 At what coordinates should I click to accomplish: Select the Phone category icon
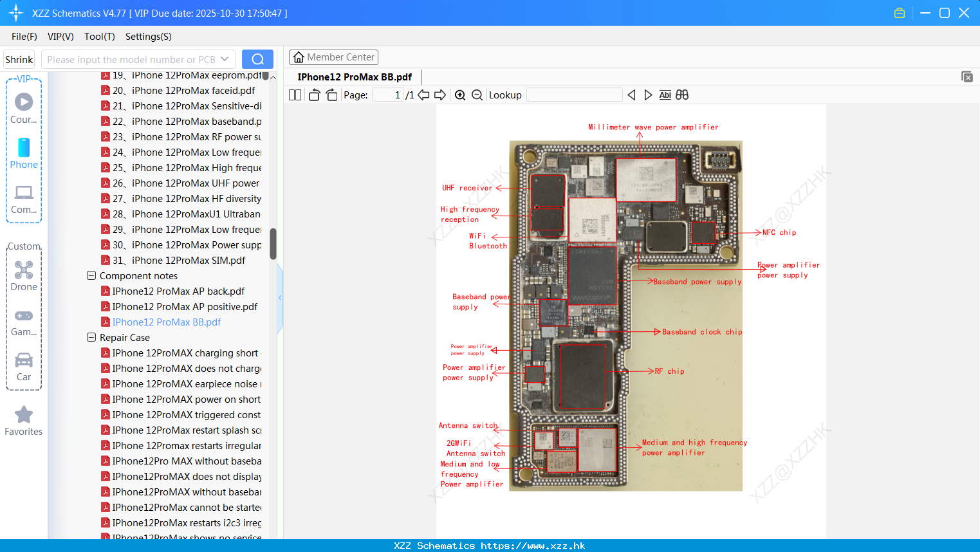(24, 153)
